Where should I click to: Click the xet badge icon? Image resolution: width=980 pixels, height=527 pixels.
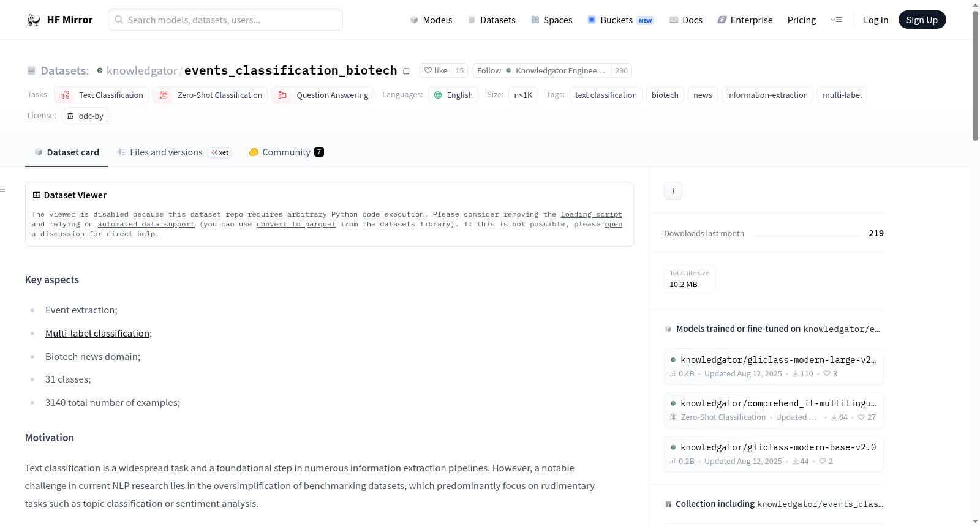220,152
